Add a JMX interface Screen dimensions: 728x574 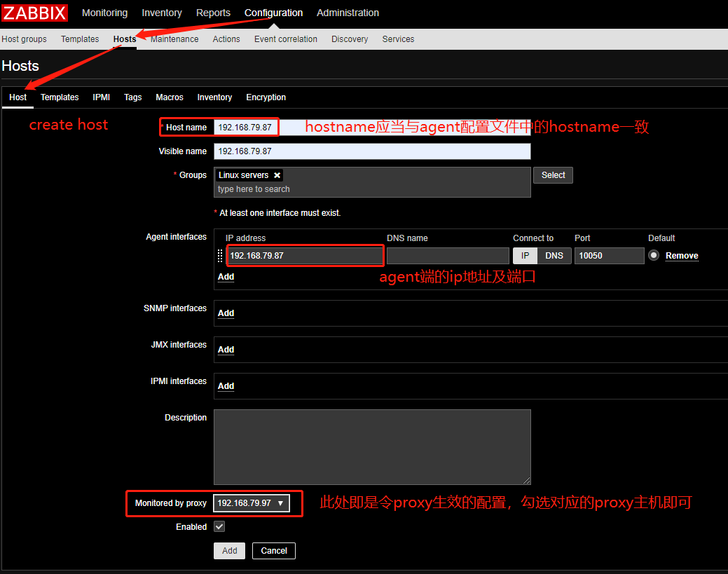(x=225, y=350)
